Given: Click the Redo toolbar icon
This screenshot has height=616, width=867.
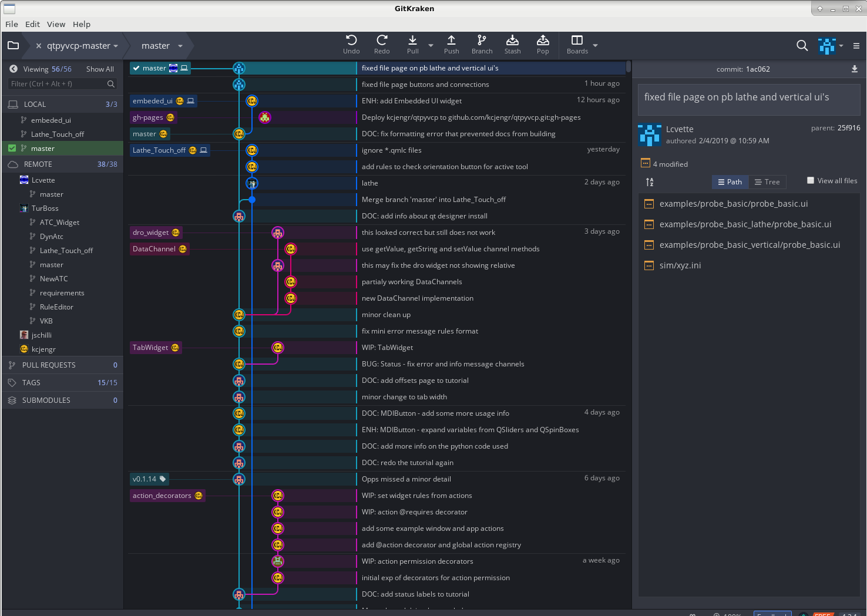Looking at the screenshot, I should pos(382,40).
